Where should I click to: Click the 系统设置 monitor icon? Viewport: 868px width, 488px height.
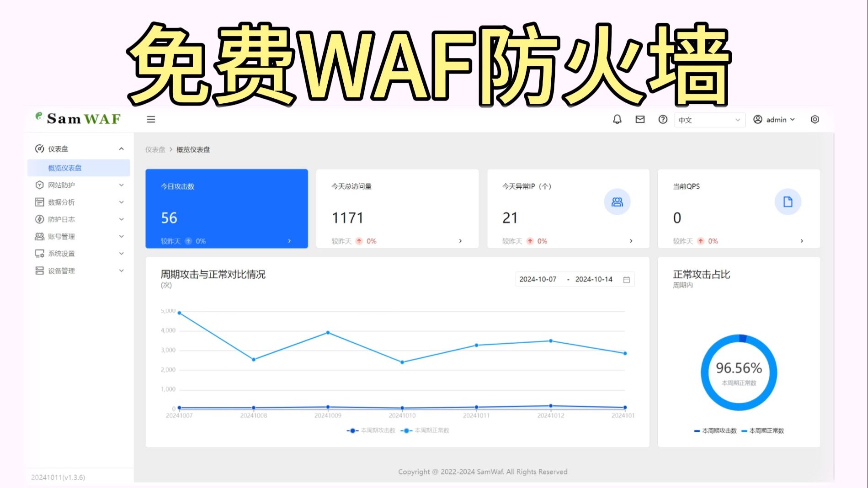40,253
